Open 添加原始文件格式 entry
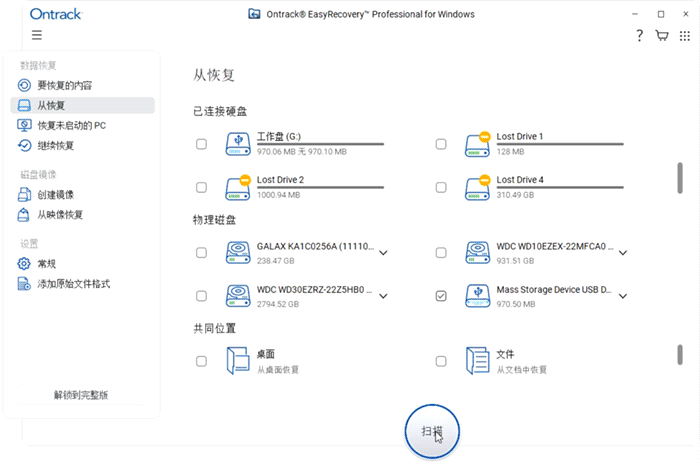The width and height of the screenshot is (700, 464). pyautogui.click(x=83, y=284)
